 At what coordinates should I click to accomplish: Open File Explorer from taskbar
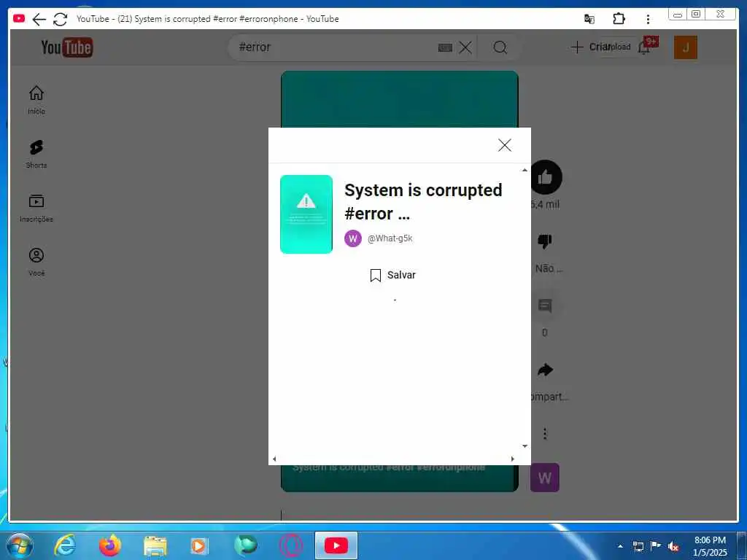(x=155, y=546)
